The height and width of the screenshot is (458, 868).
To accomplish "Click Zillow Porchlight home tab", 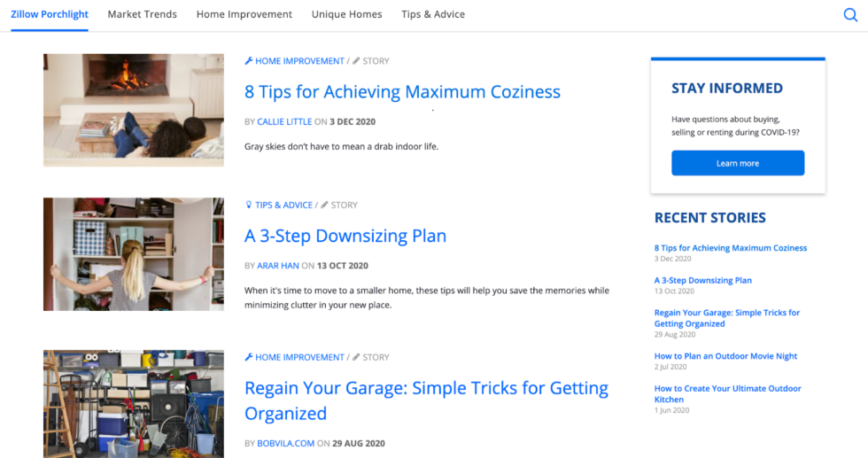I will pyautogui.click(x=50, y=14).
